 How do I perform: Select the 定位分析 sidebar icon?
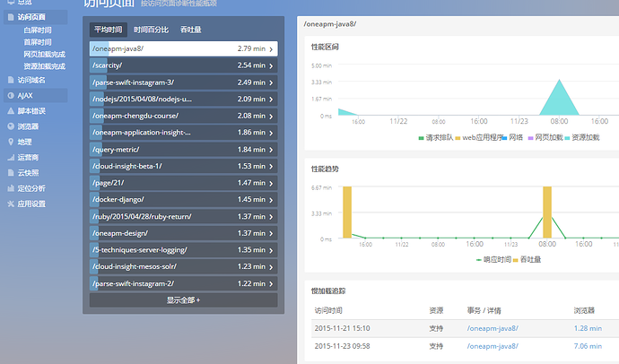pos(9,188)
